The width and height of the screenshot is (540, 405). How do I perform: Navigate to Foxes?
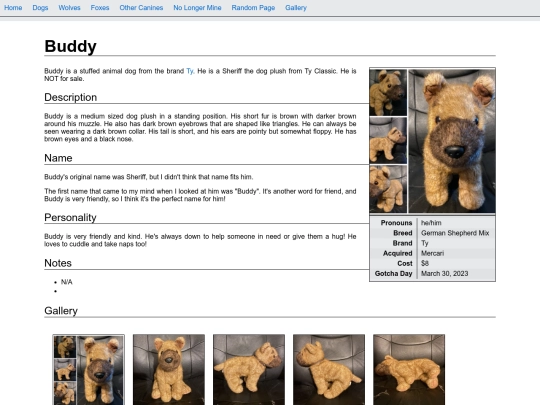100,8
